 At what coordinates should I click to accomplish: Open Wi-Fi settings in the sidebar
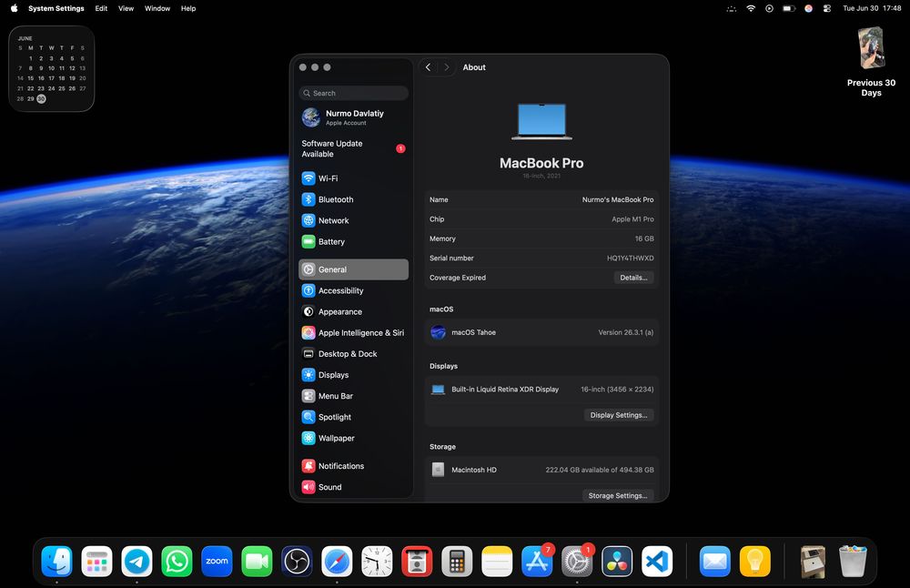click(x=353, y=178)
